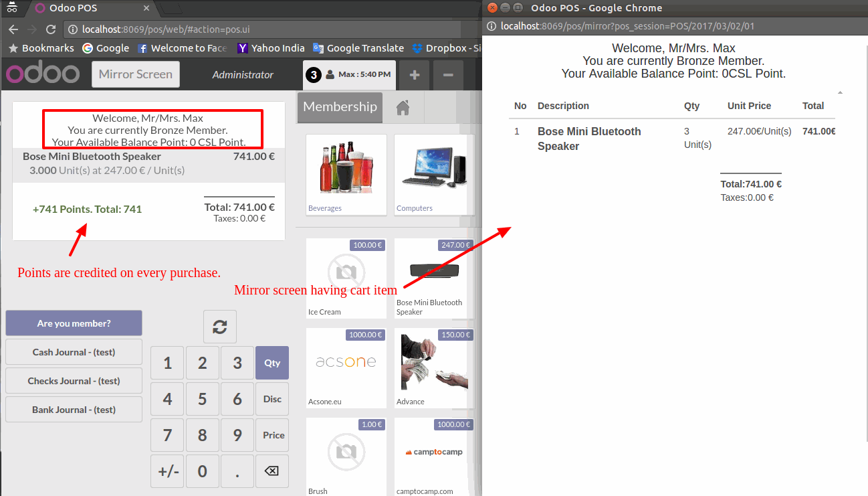Click the Bookmarks star icon

coord(13,48)
